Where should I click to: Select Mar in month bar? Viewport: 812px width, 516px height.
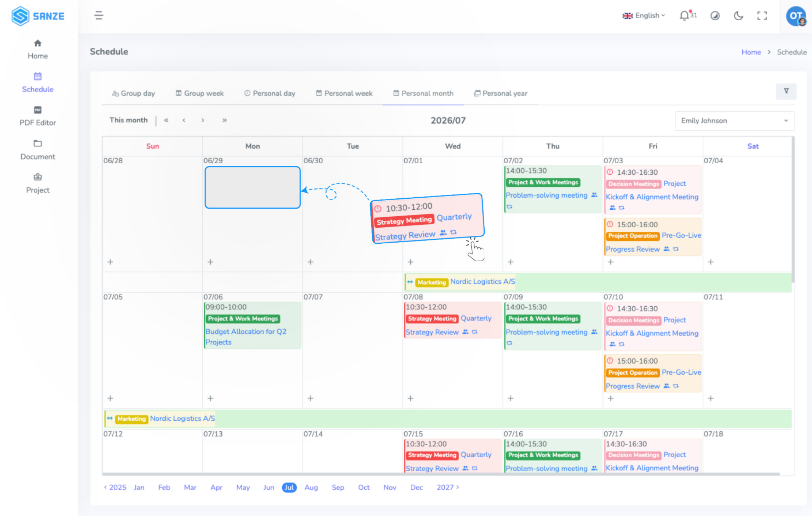pos(190,487)
